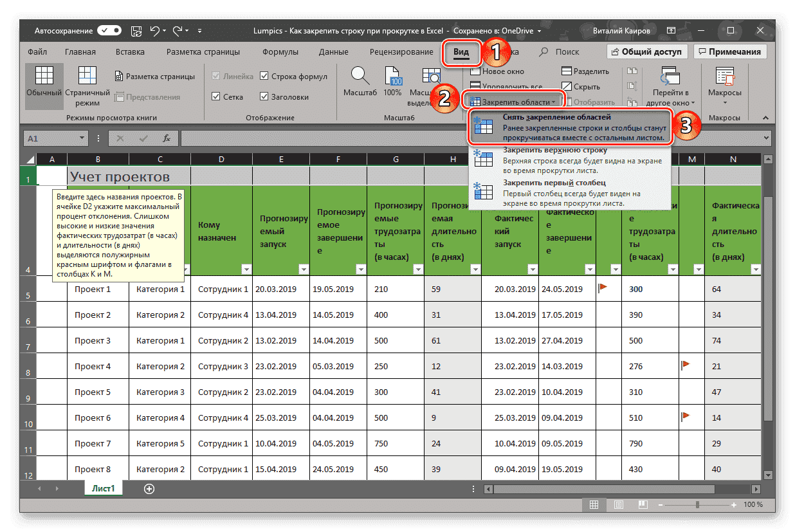Uncheck Строка формул display option
The width and height of the screenshot is (795, 532).
coord(265,75)
